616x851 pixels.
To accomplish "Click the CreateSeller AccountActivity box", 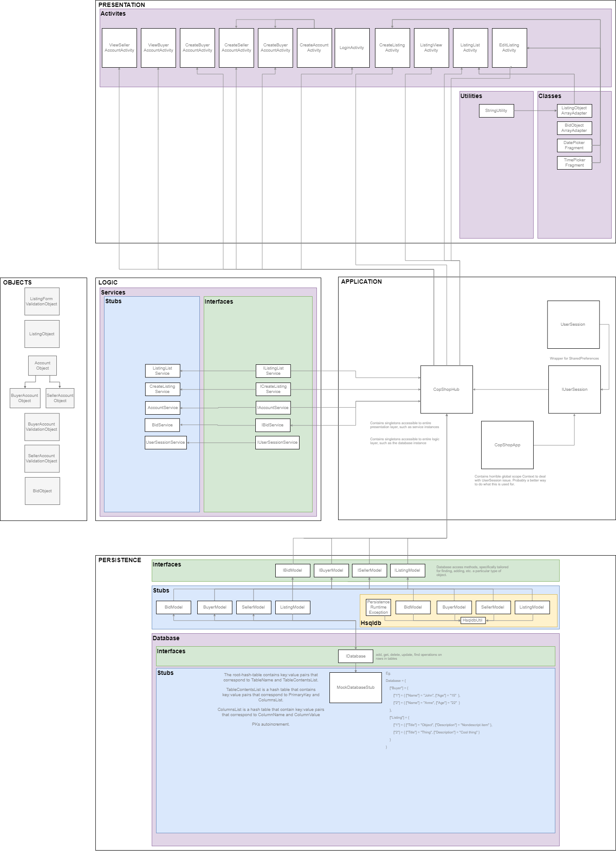I will 236,48.
